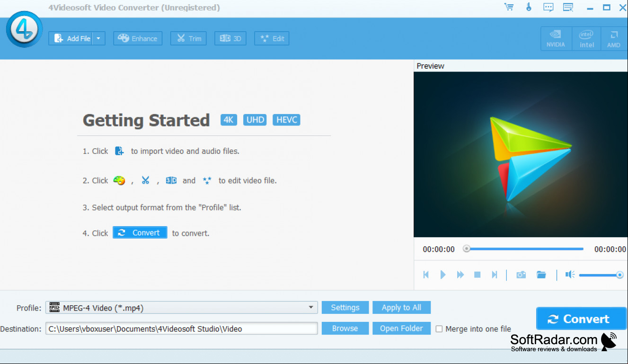
Task: Click Apply to All
Action: pyautogui.click(x=402, y=308)
